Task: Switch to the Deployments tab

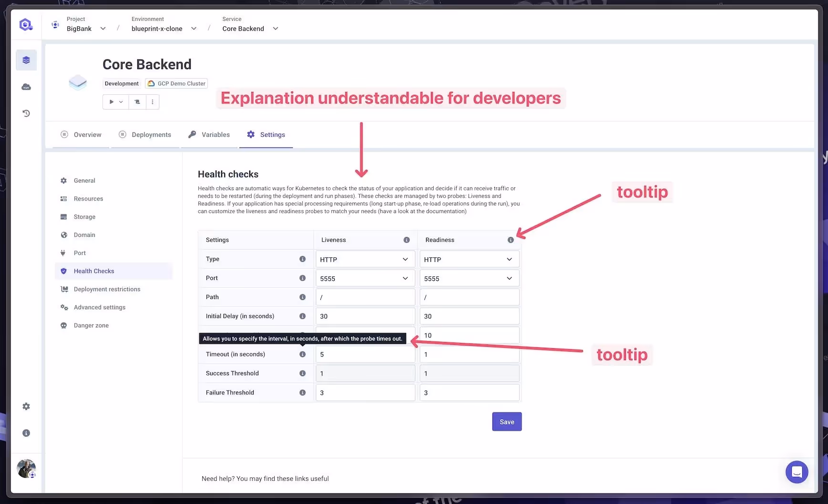Action: (145, 135)
